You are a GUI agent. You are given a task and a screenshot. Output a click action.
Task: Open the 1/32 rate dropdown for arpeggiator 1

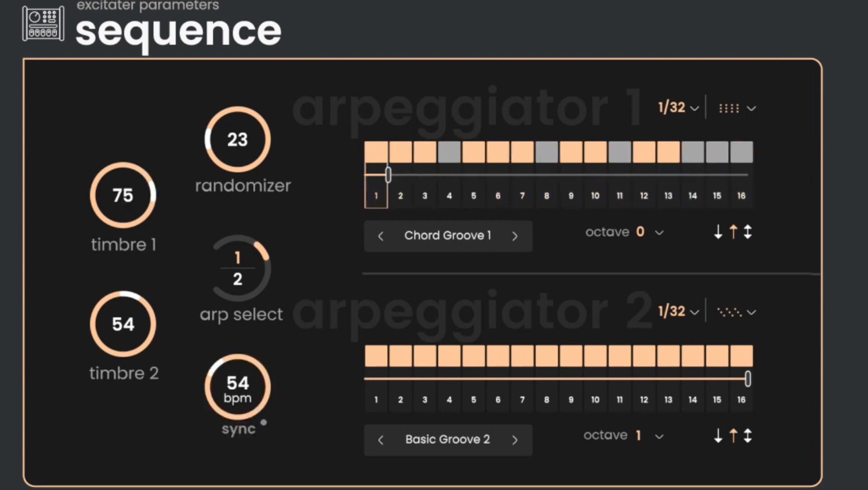click(678, 108)
